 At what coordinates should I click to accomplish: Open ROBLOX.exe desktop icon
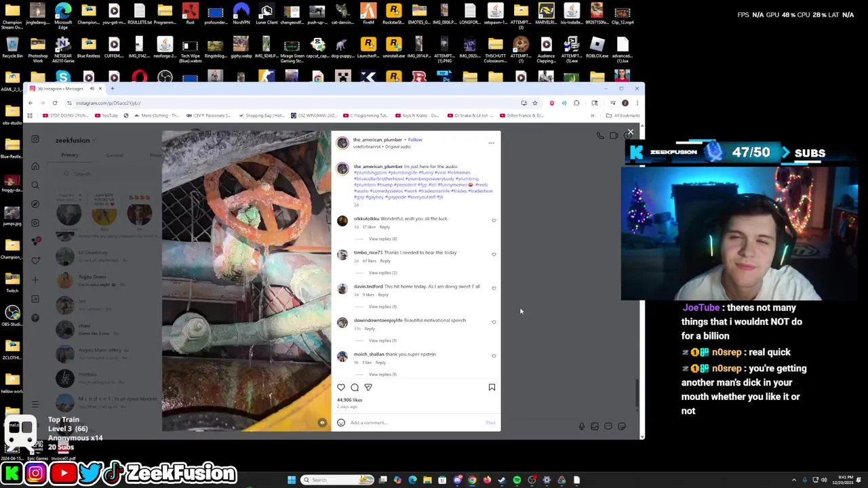(597, 49)
